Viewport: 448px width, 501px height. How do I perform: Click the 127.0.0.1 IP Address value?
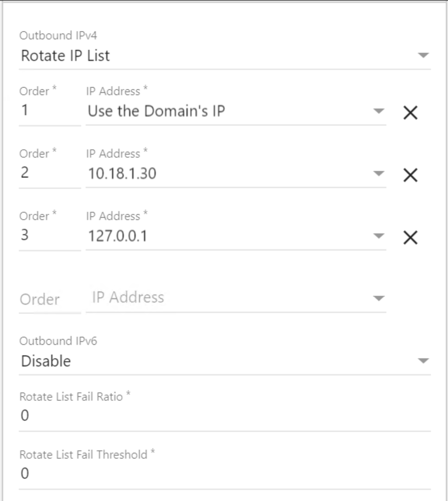117,237
